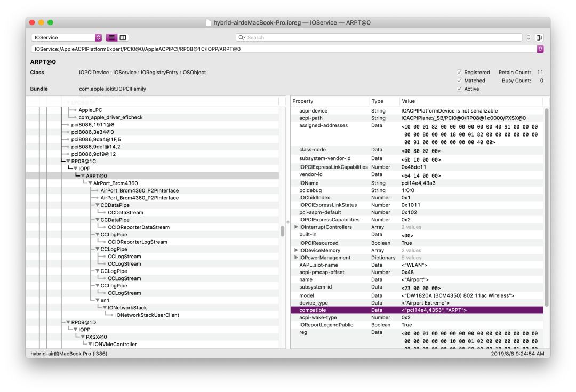Viewport: 576px width, 392px height.
Task: Expand the IODeviceMemory property array
Action: point(296,250)
